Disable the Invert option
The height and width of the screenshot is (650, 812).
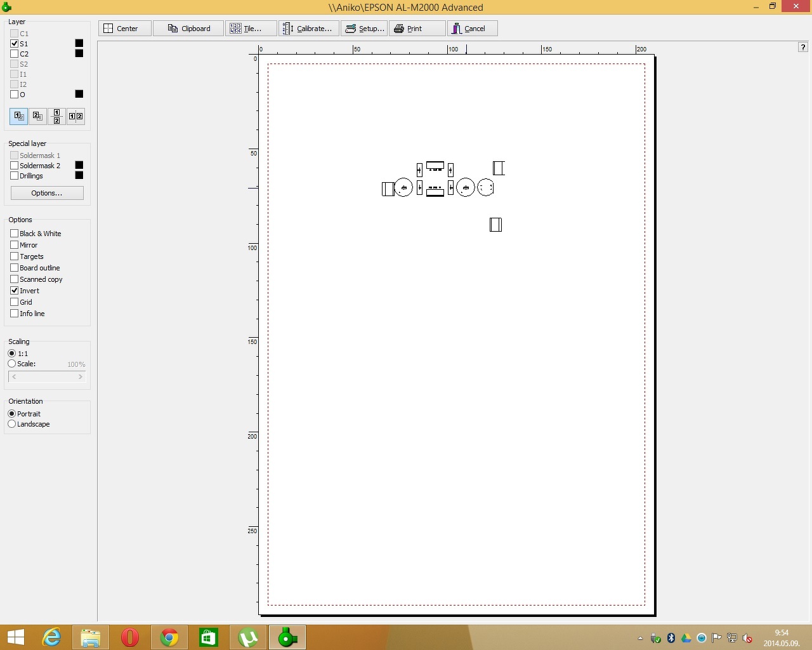[x=14, y=291]
